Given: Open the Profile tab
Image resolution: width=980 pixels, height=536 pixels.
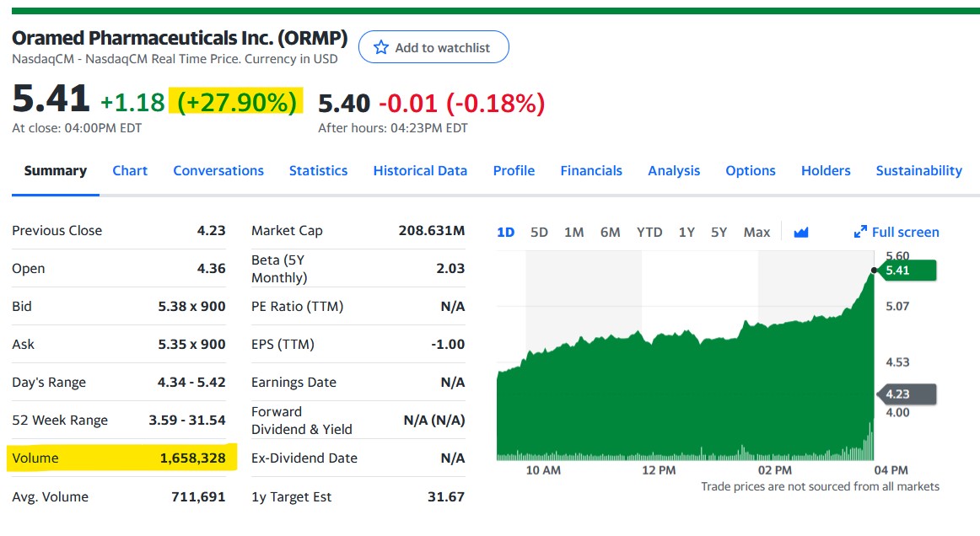Looking at the screenshot, I should [514, 170].
